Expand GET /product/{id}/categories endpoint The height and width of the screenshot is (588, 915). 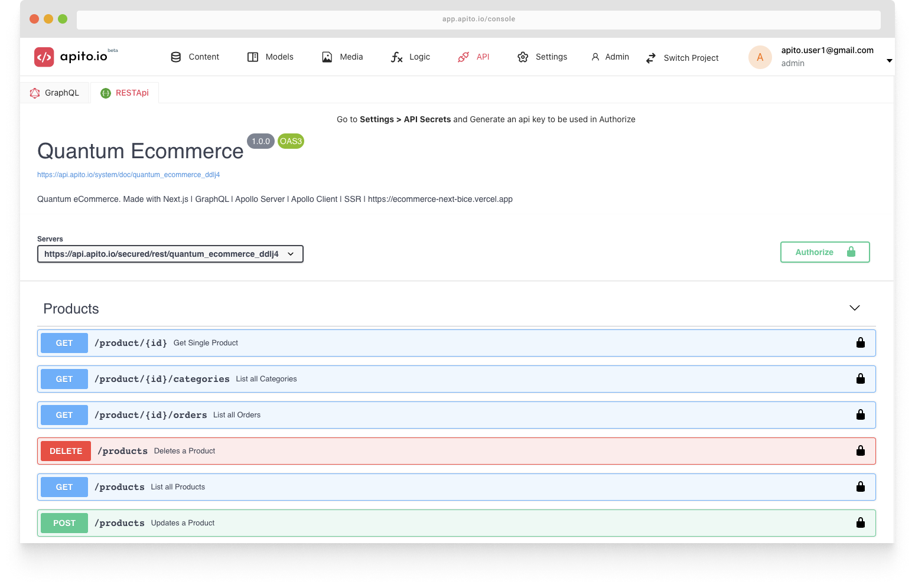(x=457, y=379)
